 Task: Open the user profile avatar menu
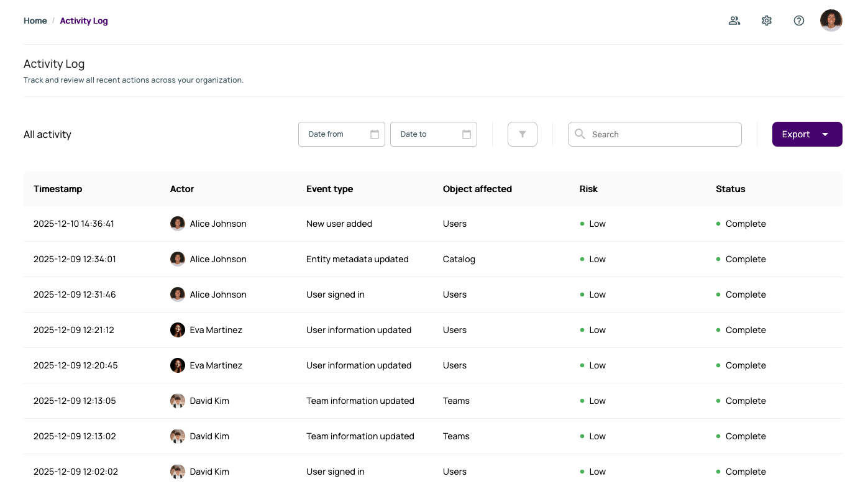pyautogui.click(x=831, y=21)
